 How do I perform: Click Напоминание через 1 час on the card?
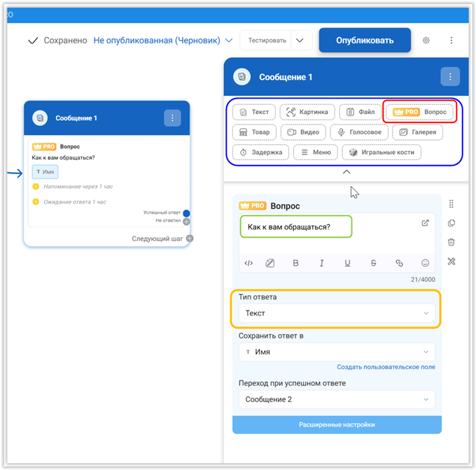pos(78,187)
